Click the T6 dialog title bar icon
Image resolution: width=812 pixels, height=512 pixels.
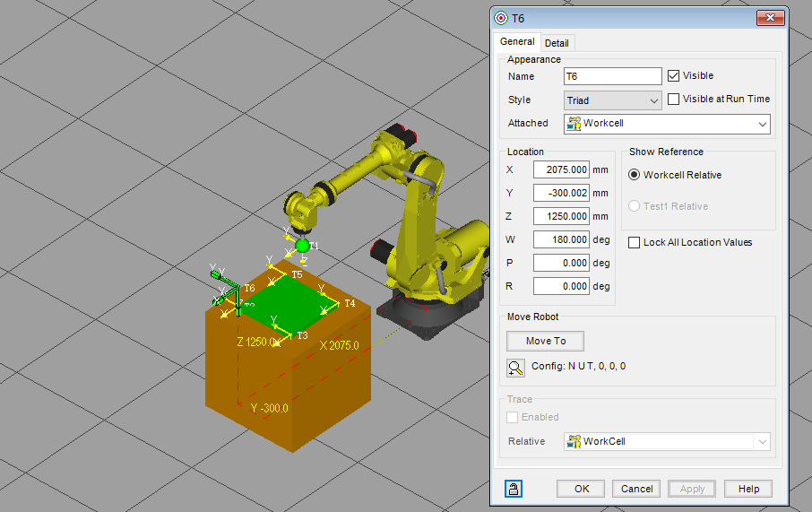tap(501, 18)
